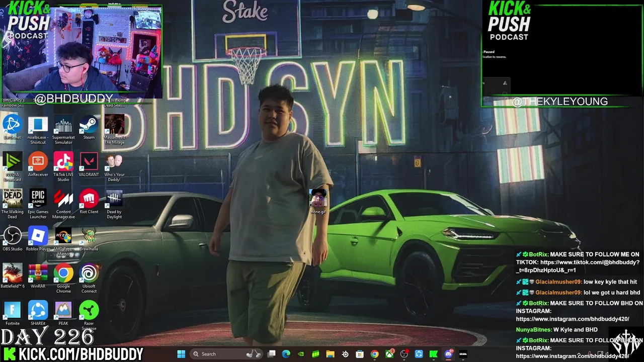Open Task View from the taskbar

pos(272,354)
